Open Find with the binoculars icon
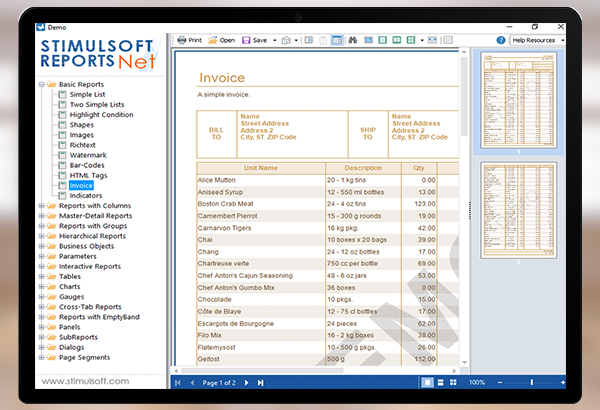600x410 pixels. pos(353,40)
